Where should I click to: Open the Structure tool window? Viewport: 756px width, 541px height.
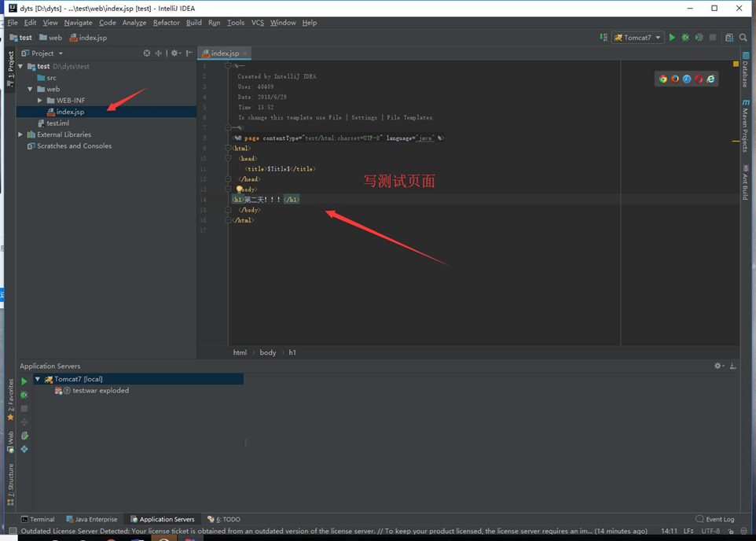coord(10,484)
